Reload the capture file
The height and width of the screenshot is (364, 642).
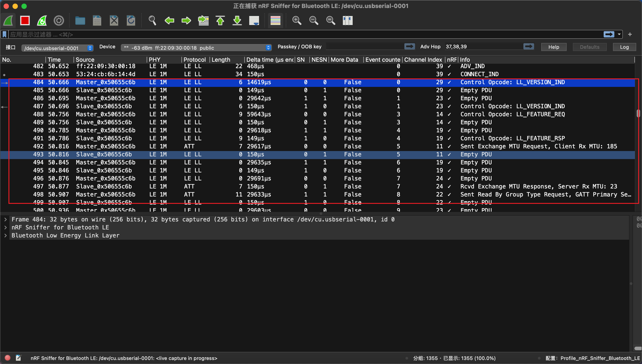coord(131,20)
